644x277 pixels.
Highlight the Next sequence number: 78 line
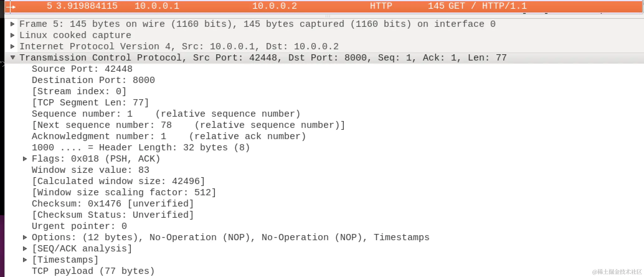(102, 125)
